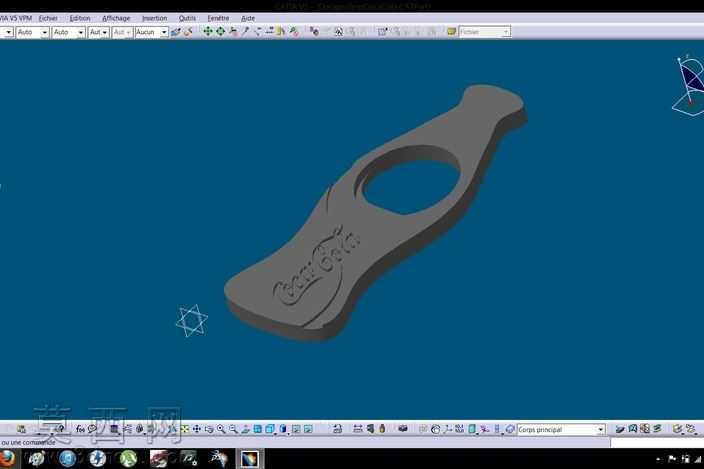Click the purple block catalog icon
Image resolution: width=704 pixels, height=469 pixels.
pyautogui.click(x=403, y=429)
